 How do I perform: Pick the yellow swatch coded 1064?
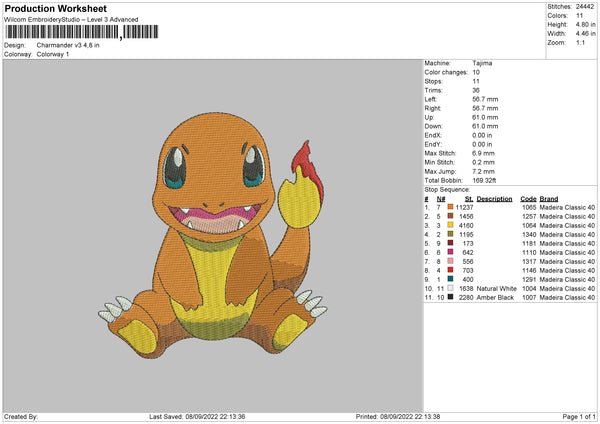pos(449,225)
